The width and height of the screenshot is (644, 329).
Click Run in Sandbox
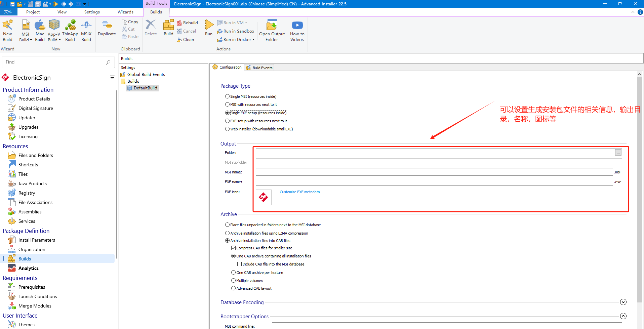click(x=236, y=31)
